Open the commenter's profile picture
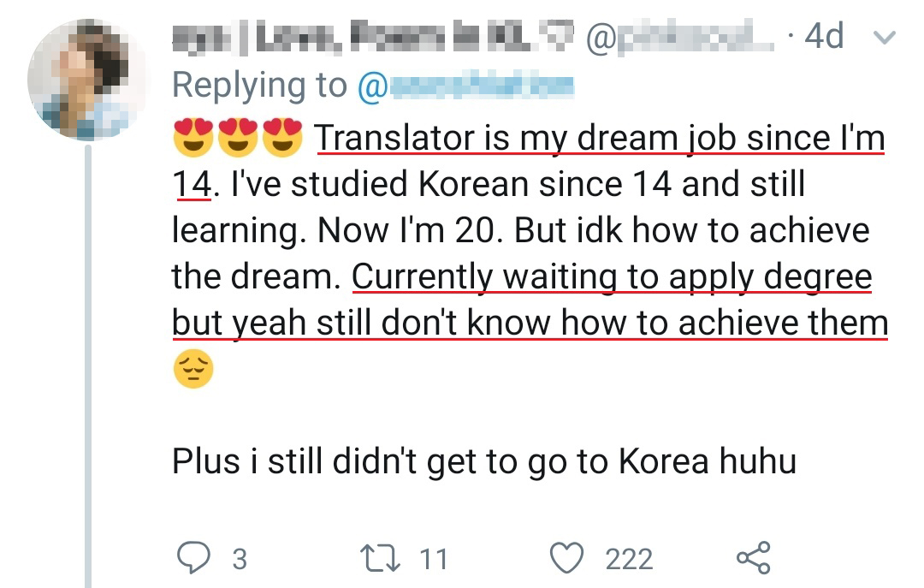The width and height of the screenshot is (924, 588). pos(86,80)
